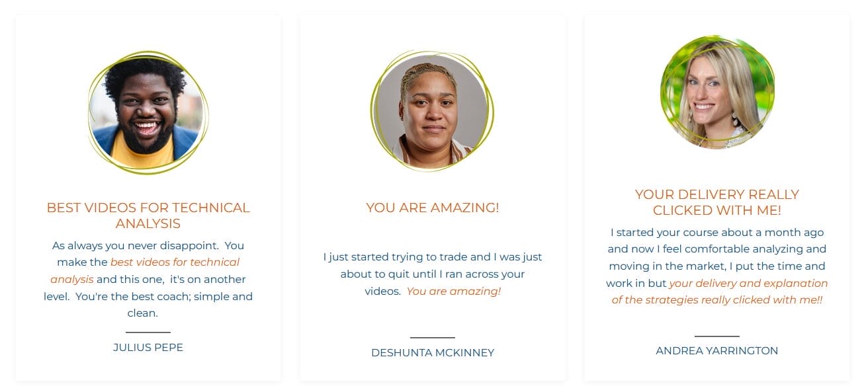Click the "You Are Amazing!" heading

[x=433, y=208]
